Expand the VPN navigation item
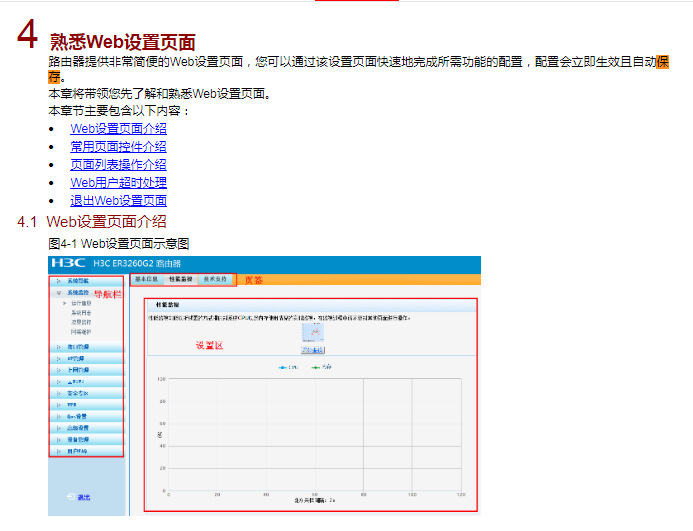This screenshot has height=531, width=693. (86, 405)
